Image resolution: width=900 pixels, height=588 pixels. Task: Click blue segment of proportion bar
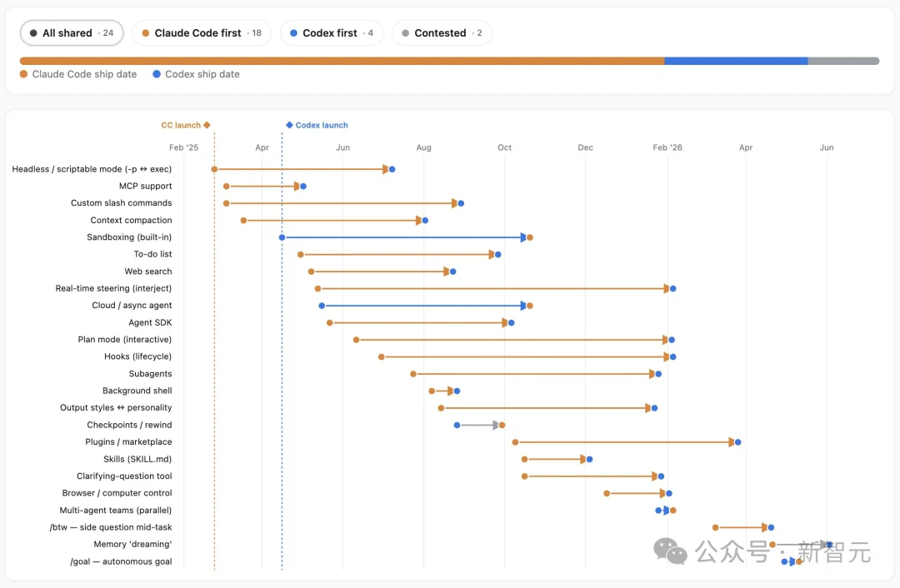[x=736, y=61]
